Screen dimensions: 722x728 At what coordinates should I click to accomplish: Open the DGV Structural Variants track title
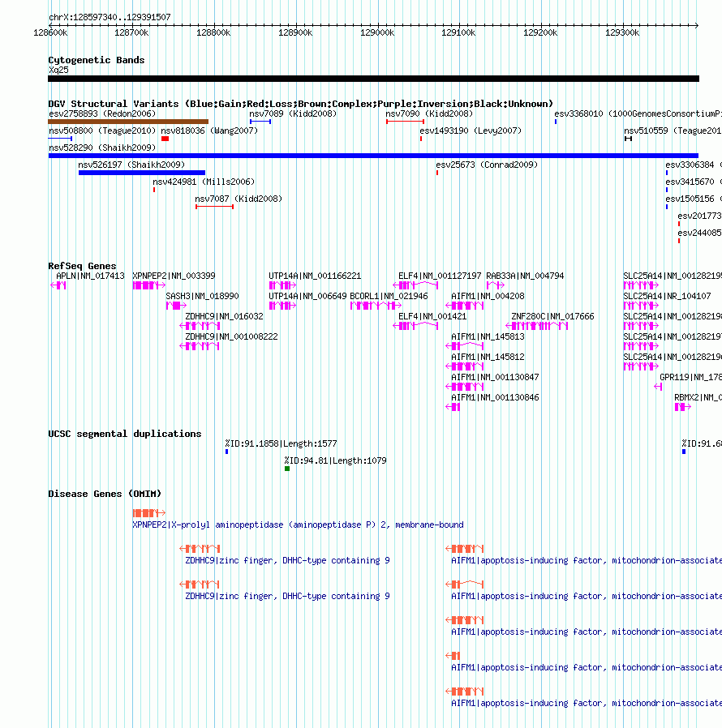coord(301,104)
